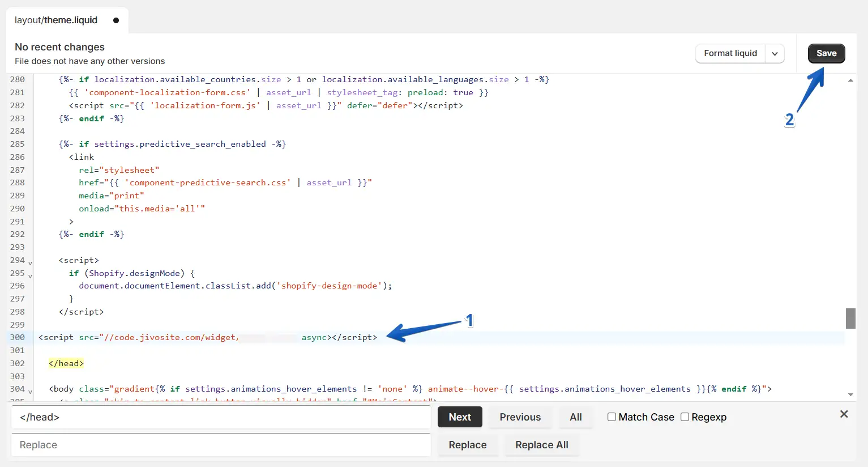
Task: Click the editor's vertical scrollbar thumb
Action: [x=850, y=319]
